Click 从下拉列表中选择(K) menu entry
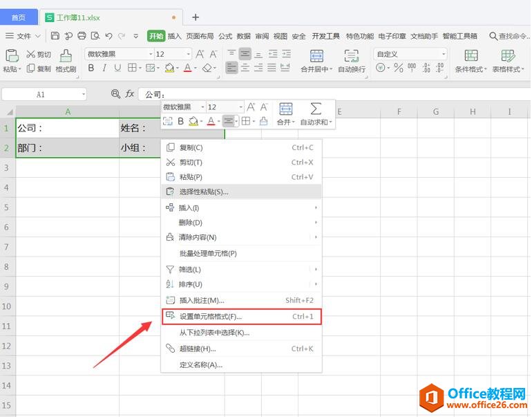532x417 pixels. click(x=241, y=333)
